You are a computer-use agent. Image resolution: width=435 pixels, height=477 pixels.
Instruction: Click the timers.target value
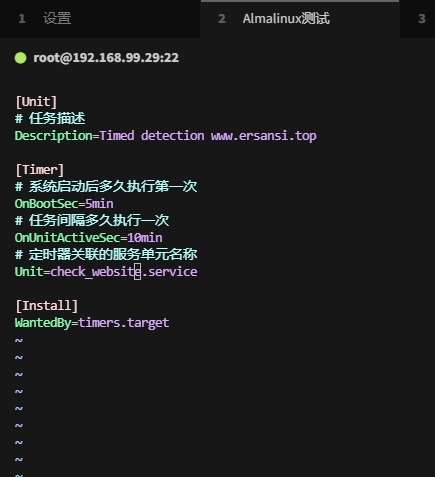(124, 323)
